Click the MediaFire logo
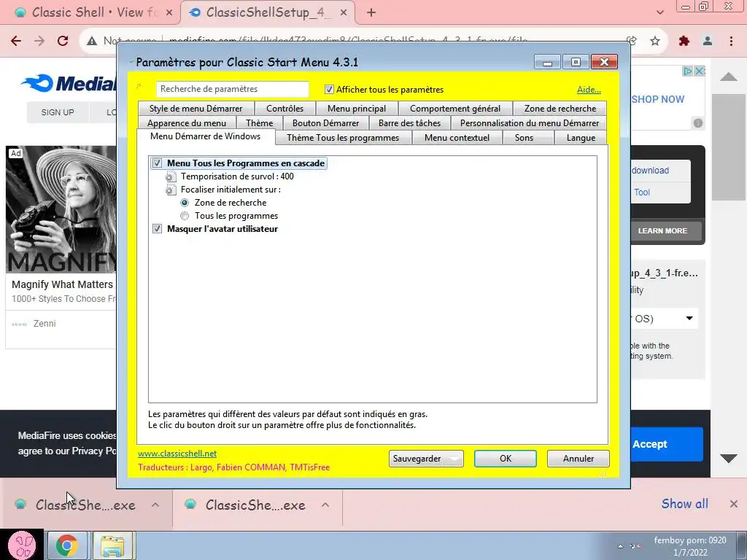This screenshot has width=747, height=560. click(x=69, y=83)
